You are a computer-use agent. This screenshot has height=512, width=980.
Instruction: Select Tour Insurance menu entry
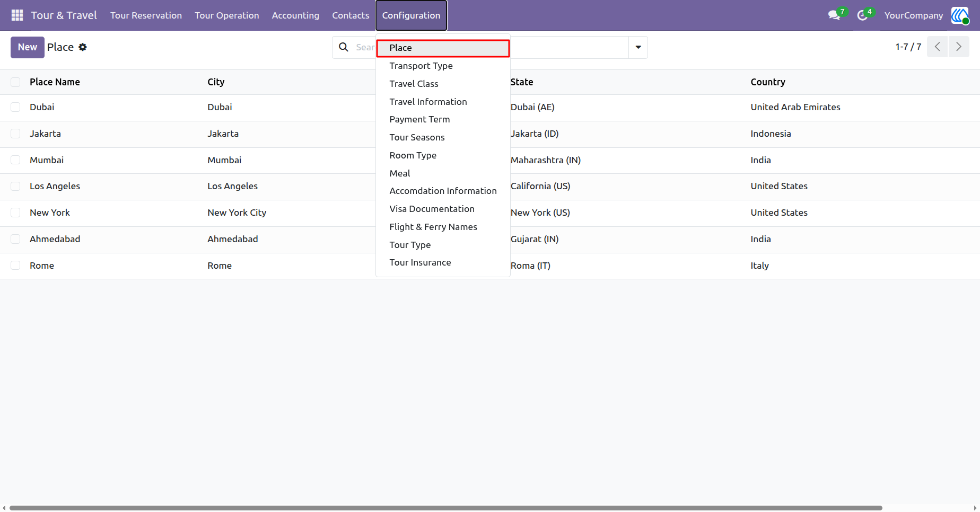pyautogui.click(x=443, y=262)
